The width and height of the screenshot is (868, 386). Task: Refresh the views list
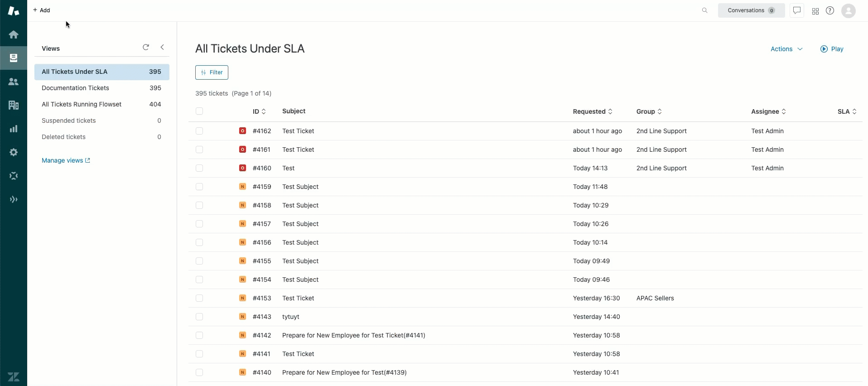coord(146,47)
